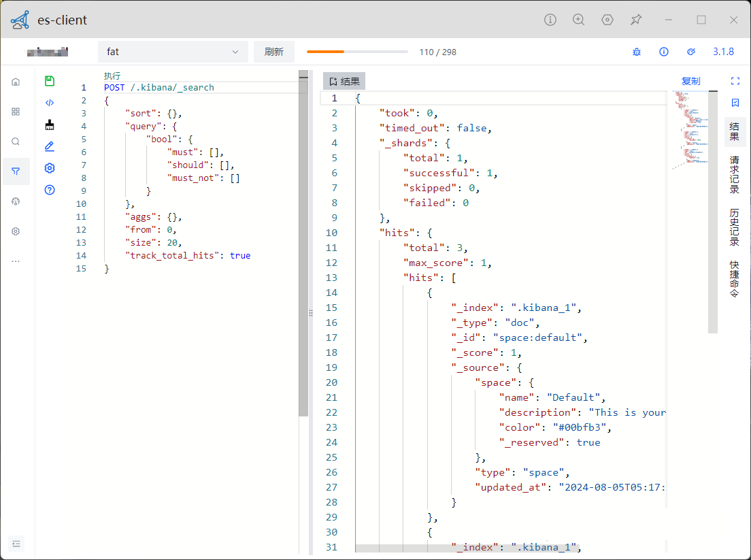This screenshot has height=560, width=751.
Task: Open the bug report icon
Action: [x=637, y=52]
